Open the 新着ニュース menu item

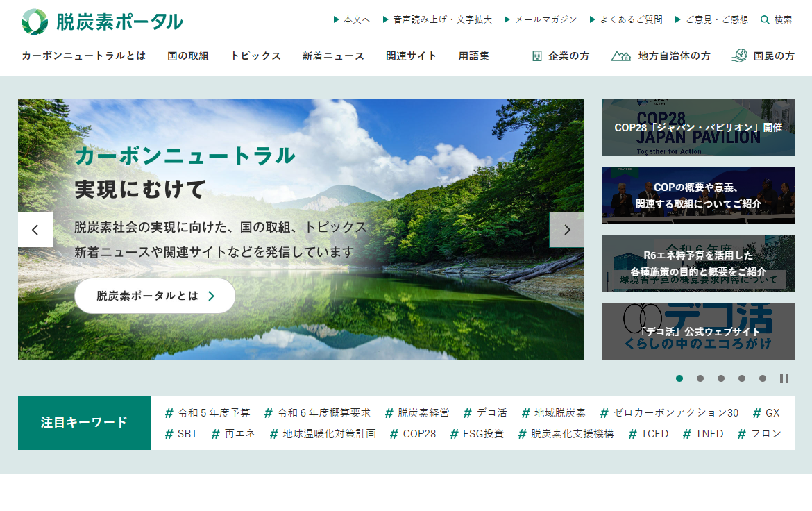coord(333,56)
